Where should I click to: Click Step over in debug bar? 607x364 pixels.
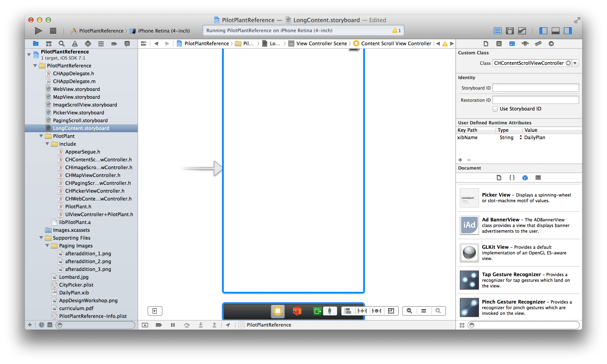[x=187, y=325]
